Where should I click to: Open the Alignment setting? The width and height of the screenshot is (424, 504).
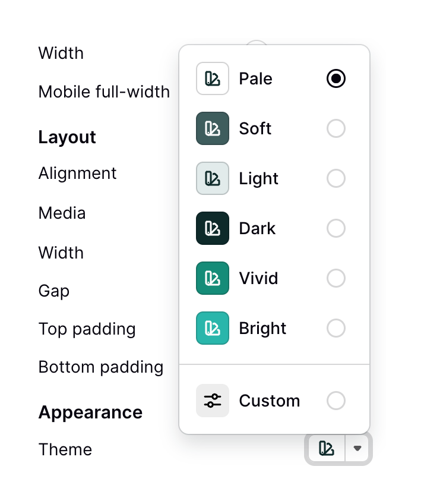[x=77, y=173]
